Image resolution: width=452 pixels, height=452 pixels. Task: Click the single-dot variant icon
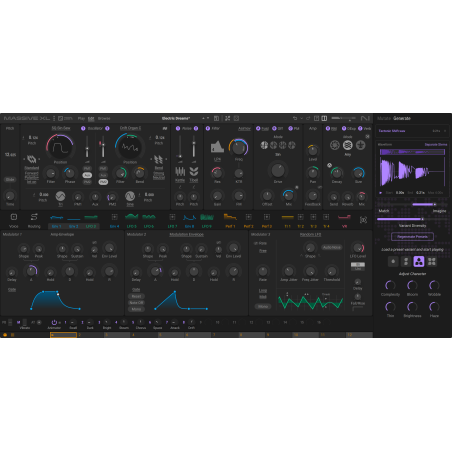pyautogui.click(x=393, y=262)
